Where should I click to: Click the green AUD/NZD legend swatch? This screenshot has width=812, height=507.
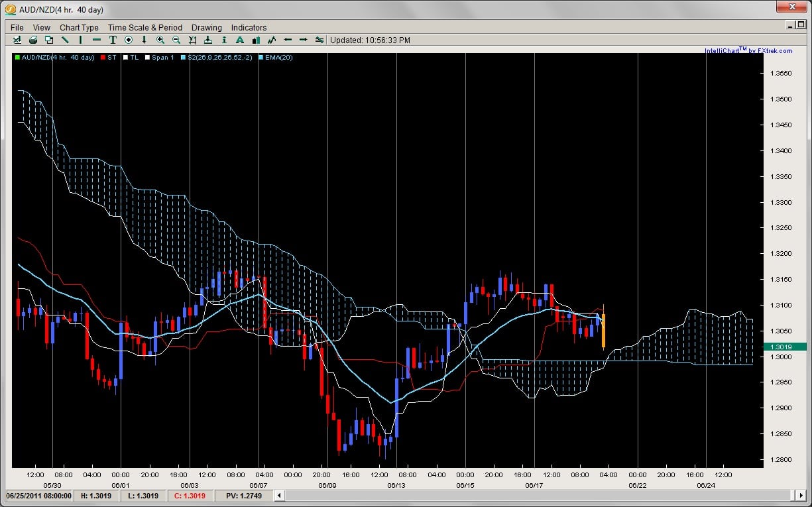tap(17, 58)
